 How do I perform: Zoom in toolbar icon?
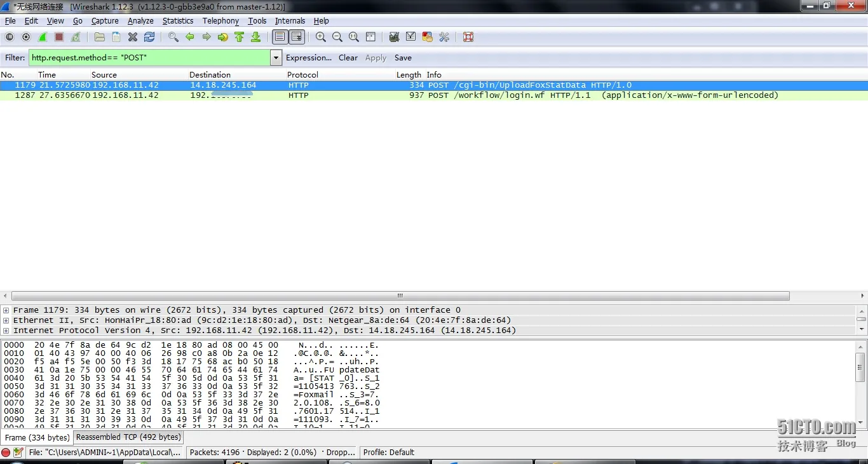click(321, 38)
